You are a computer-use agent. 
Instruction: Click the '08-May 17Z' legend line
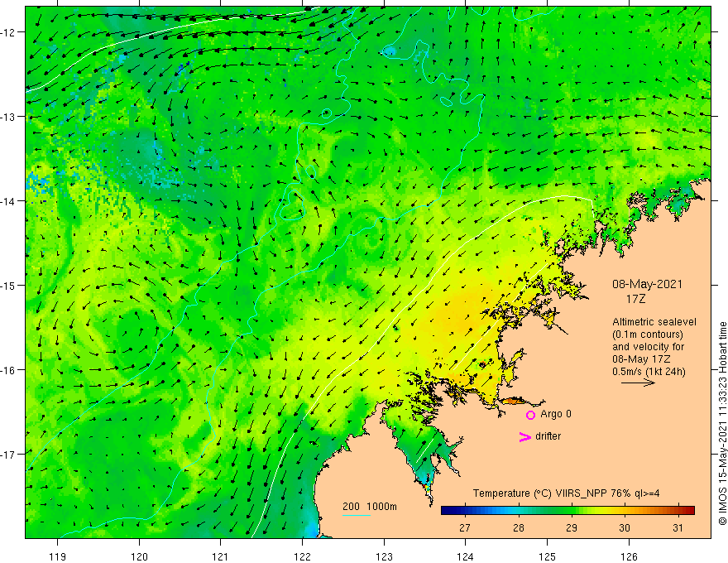(x=640, y=359)
